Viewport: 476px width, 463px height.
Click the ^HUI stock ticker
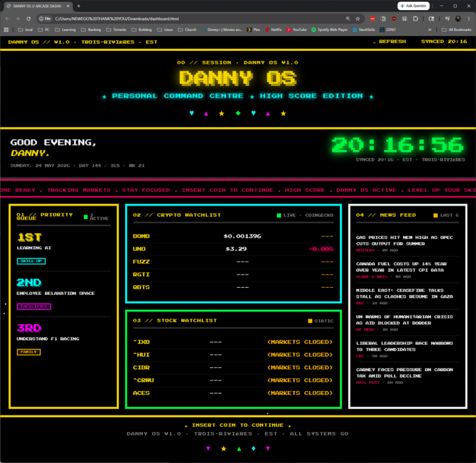(141, 355)
